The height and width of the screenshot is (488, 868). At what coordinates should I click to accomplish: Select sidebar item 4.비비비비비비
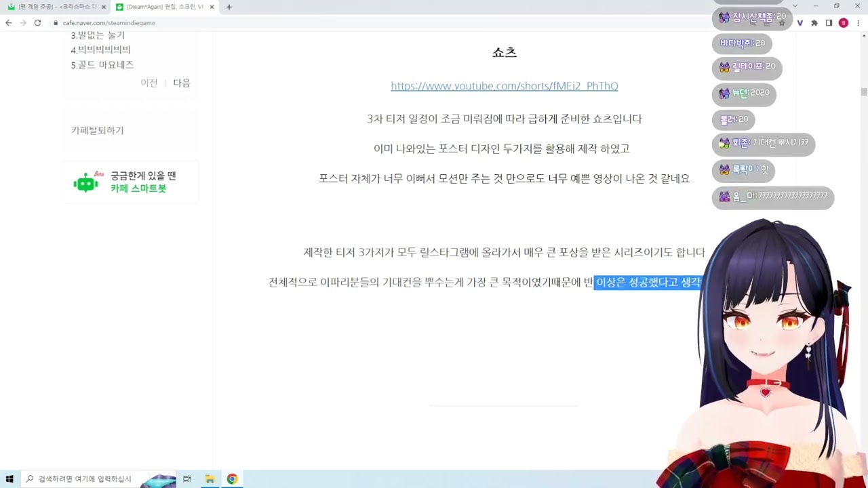(x=100, y=49)
